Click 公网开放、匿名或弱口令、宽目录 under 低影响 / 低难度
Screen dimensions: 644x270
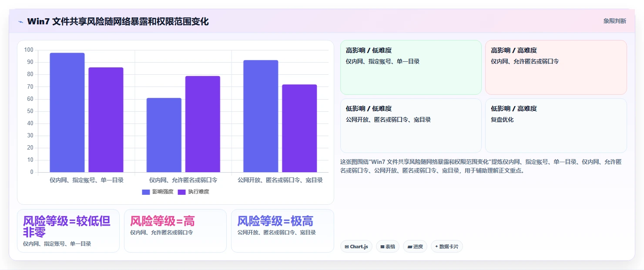coord(388,120)
